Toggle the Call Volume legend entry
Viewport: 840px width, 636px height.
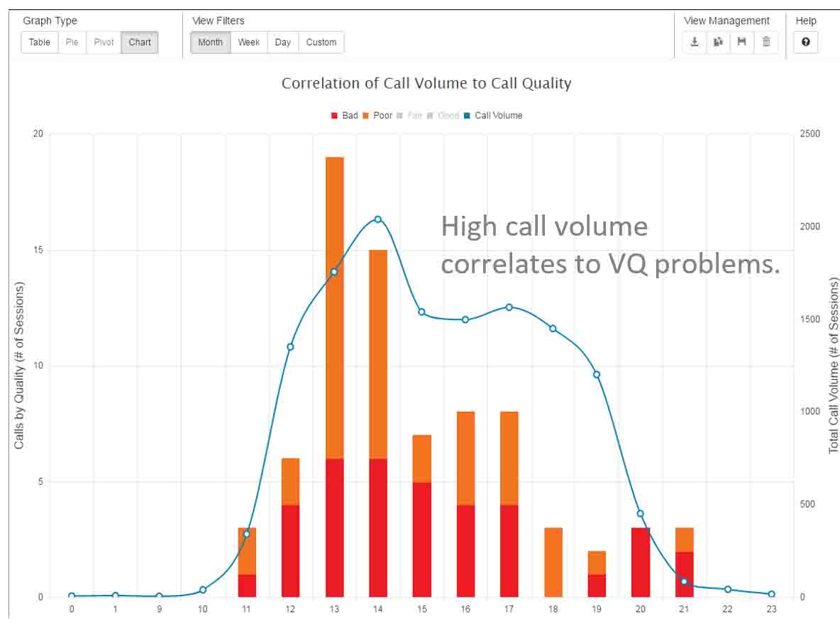(493, 115)
